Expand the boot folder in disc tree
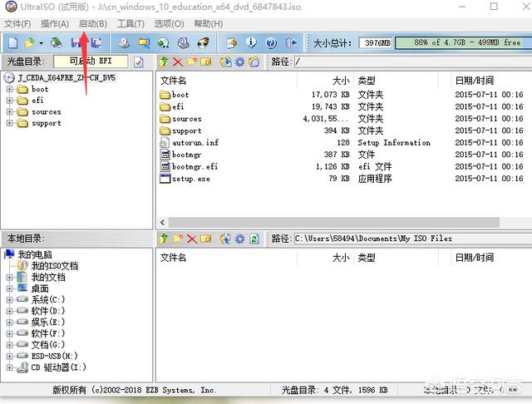532x404 pixels. pyautogui.click(x=9, y=89)
